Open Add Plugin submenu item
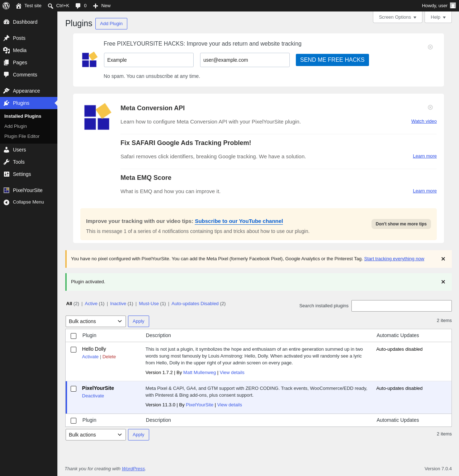459x476 pixels. coord(15,126)
